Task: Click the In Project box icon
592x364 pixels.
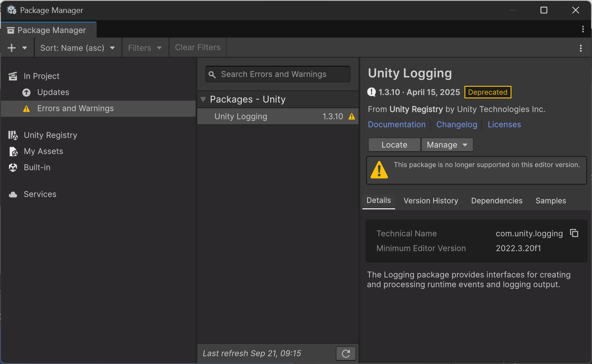Action: pos(13,76)
